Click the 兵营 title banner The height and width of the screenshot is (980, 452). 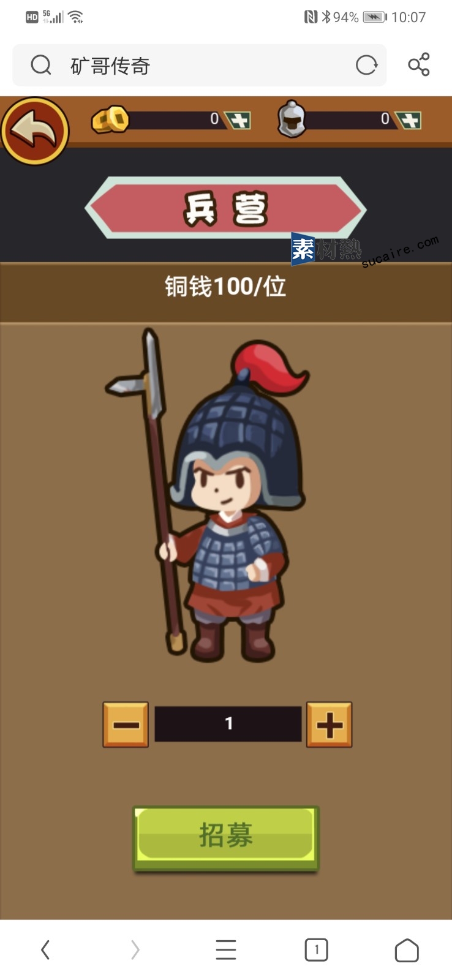click(225, 208)
